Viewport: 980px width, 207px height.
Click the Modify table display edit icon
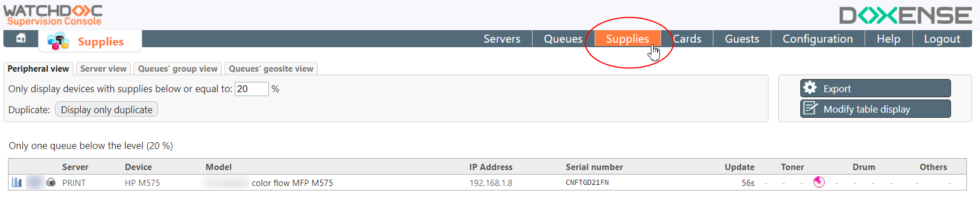(x=810, y=108)
